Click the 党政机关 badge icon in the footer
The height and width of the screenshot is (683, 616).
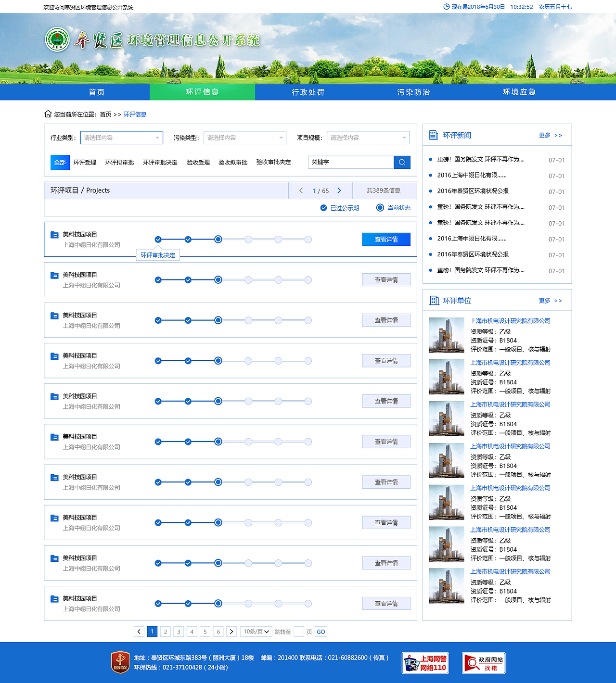click(x=120, y=662)
